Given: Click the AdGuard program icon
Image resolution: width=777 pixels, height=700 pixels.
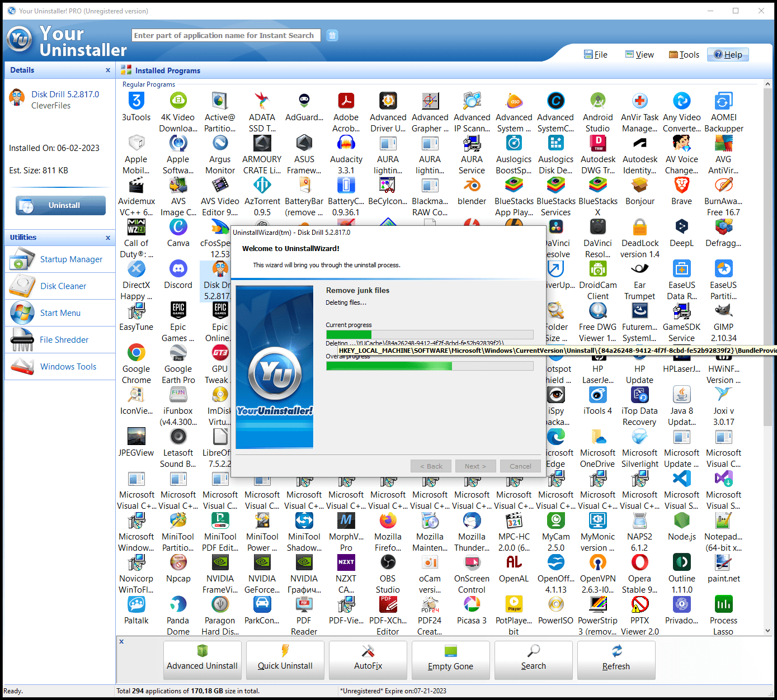Looking at the screenshot, I should (304, 101).
